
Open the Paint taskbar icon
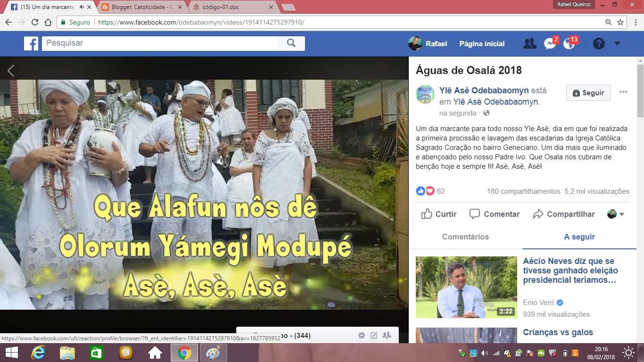214,353
